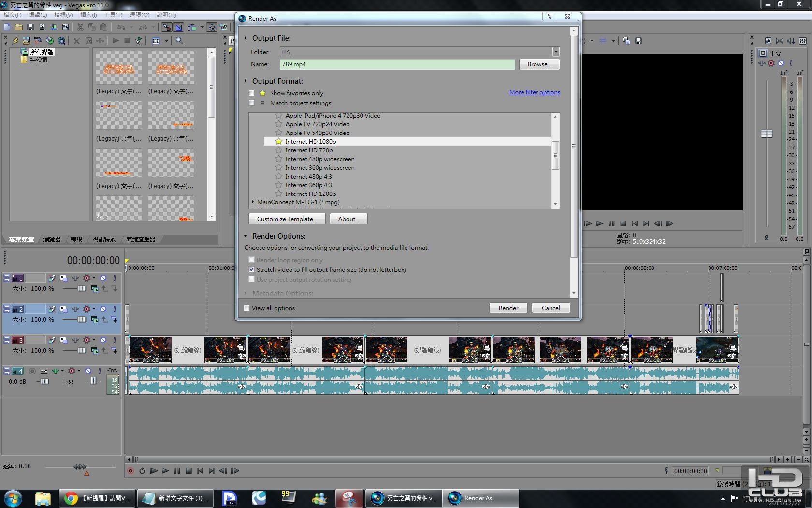
Task: Open File Explorer from the taskbar
Action: click(x=43, y=498)
